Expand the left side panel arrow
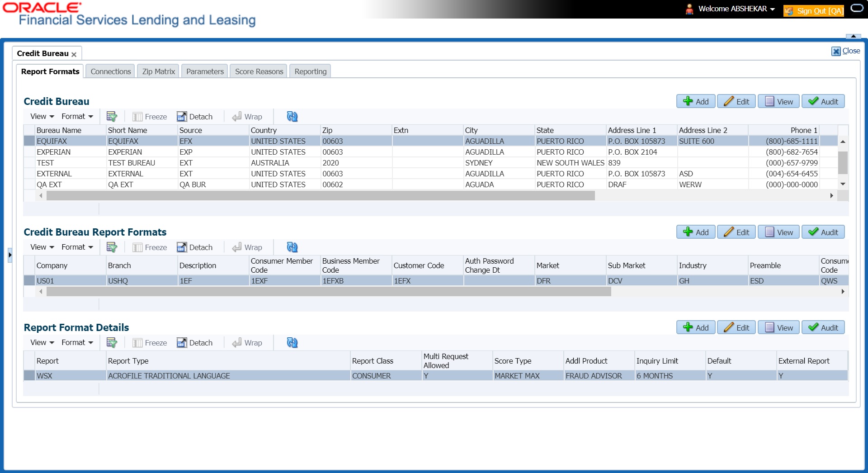The height and width of the screenshot is (473, 868). pyautogui.click(x=10, y=255)
